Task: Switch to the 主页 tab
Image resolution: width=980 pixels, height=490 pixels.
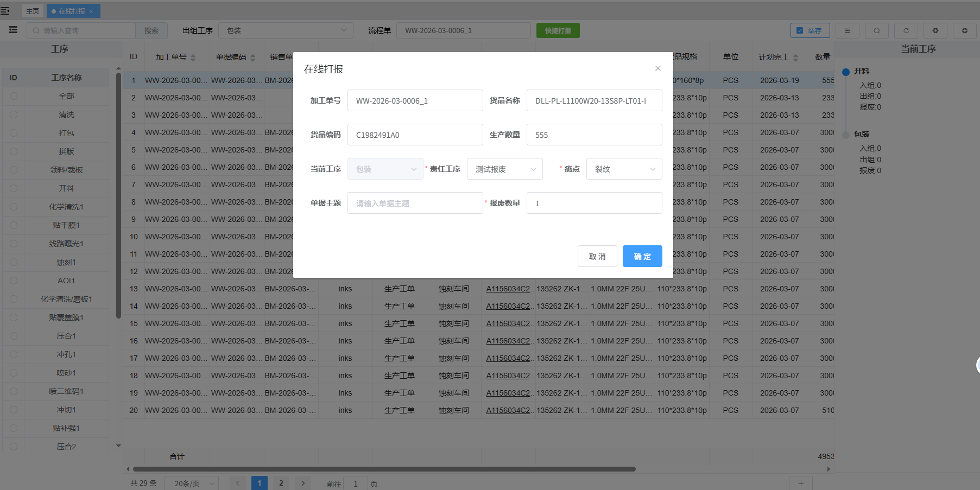Action: click(x=33, y=11)
